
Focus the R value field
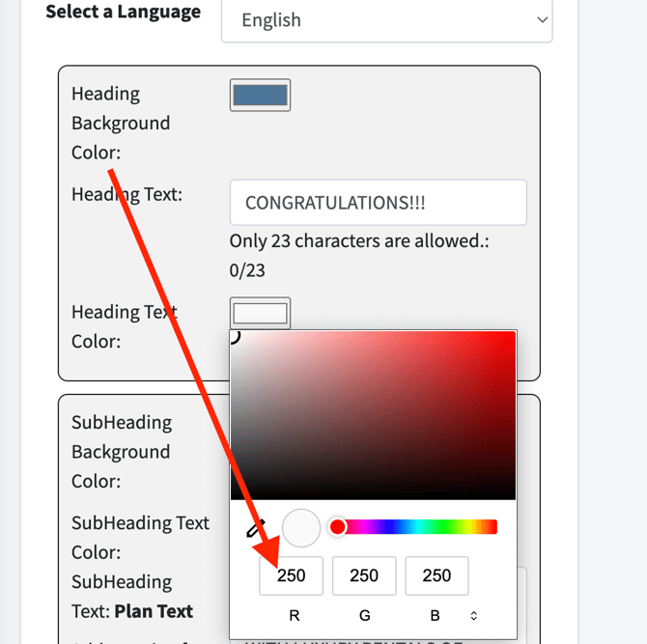[291, 575]
